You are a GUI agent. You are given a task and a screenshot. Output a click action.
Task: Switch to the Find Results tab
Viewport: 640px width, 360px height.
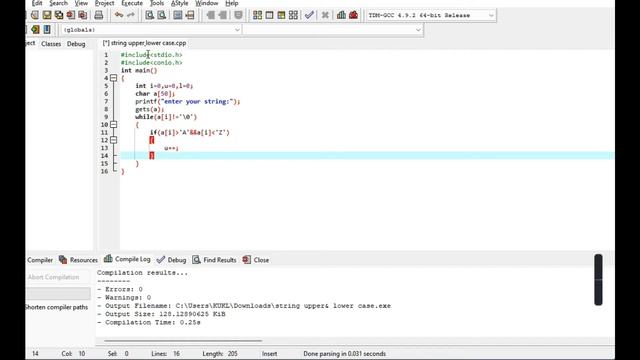(214, 260)
